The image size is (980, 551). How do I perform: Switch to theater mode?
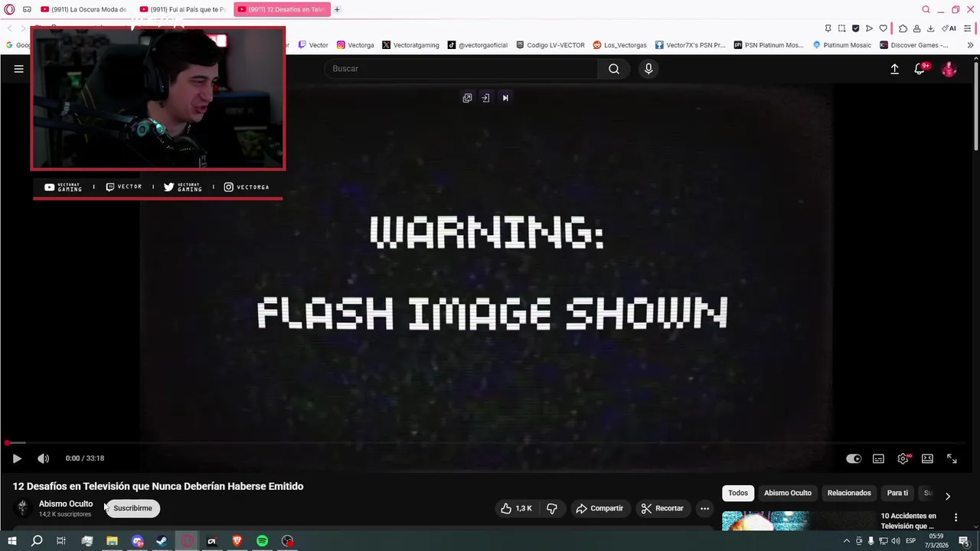pyautogui.click(x=927, y=458)
